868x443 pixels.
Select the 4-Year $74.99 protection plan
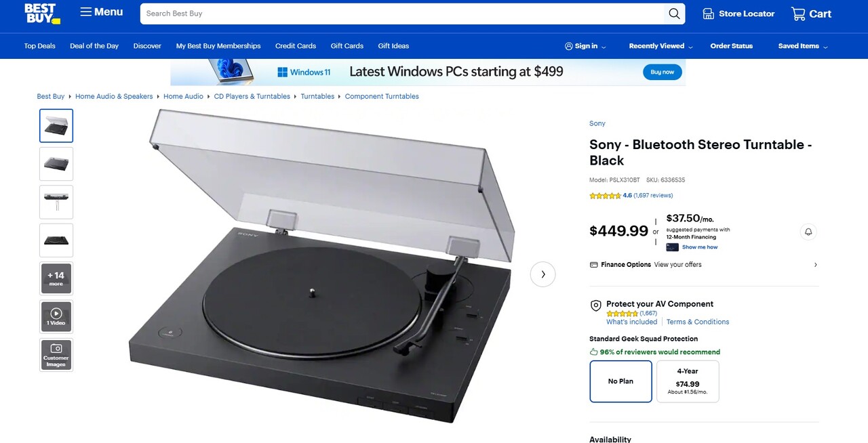click(x=688, y=381)
